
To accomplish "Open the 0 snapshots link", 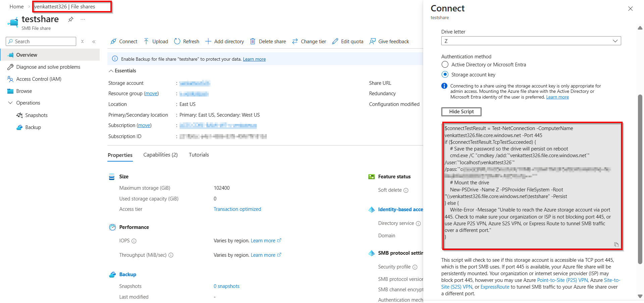I will [227, 286].
